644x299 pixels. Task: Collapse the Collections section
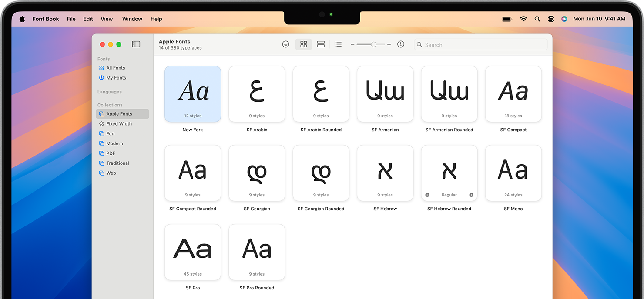click(x=110, y=105)
